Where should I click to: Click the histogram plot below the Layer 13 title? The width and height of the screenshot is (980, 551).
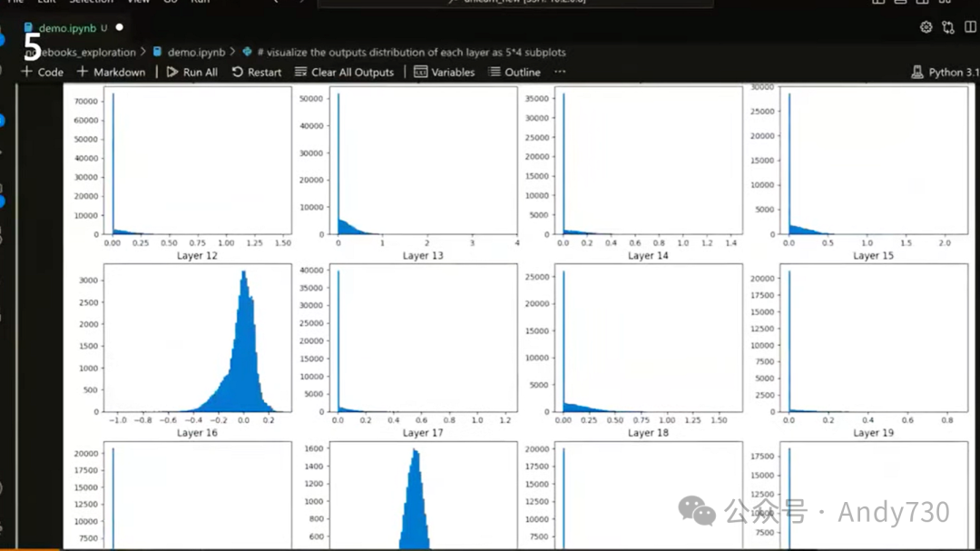[x=423, y=338]
